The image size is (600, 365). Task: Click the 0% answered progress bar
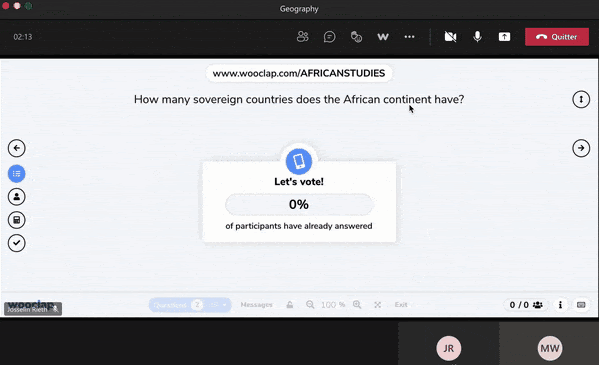[299, 205]
